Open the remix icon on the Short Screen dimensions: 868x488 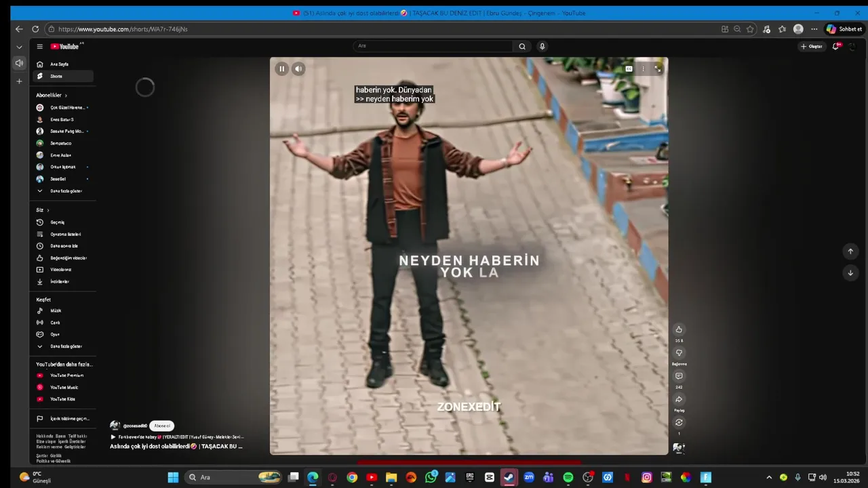coord(679,422)
